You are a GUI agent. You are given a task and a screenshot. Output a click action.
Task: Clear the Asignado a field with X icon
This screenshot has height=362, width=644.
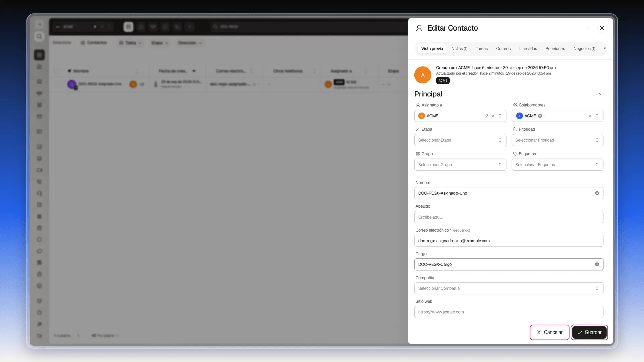pos(493,116)
